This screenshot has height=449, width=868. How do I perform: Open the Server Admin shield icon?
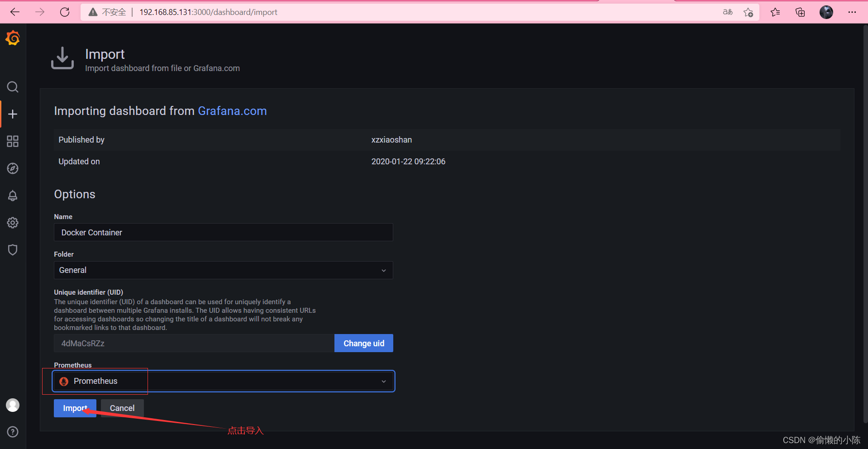click(13, 250)
